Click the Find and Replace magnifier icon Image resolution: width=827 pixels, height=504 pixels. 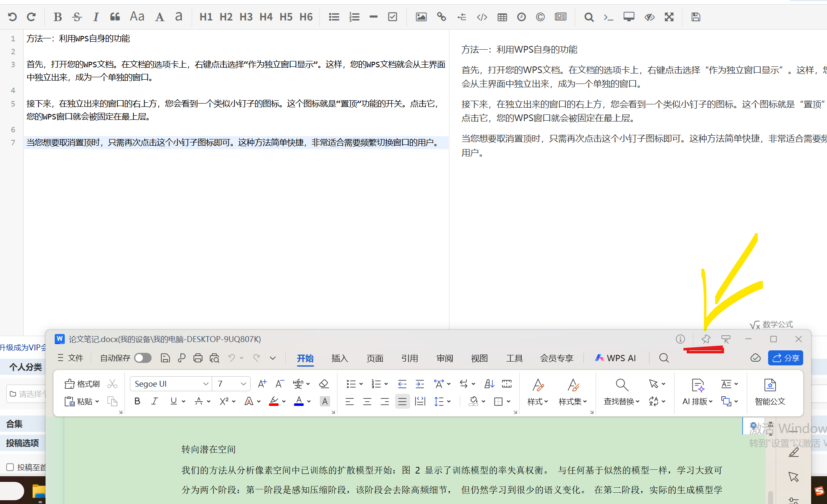[622, 385]
